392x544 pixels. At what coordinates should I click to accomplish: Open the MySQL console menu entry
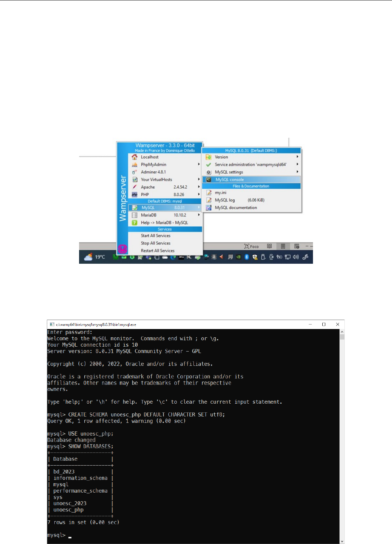pyautogui.click(x=230, y=180)
